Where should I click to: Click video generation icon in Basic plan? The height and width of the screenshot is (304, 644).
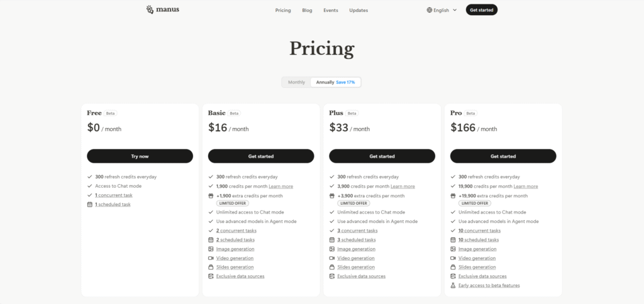[211, 258]
